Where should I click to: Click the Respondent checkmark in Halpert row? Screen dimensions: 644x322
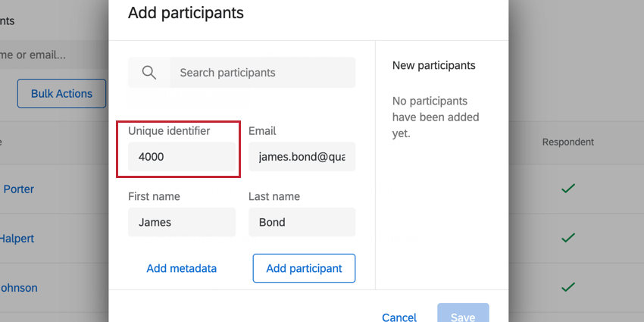[x=567, y=238]
